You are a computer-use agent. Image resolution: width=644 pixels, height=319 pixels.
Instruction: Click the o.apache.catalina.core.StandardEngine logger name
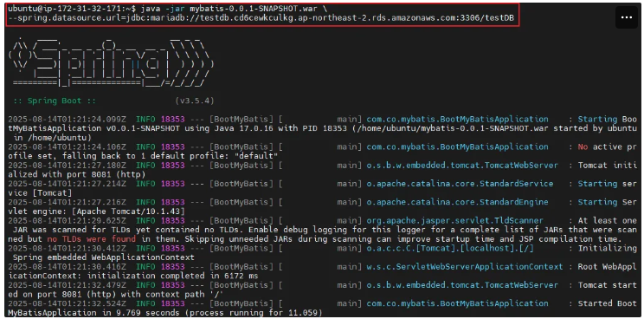(x=458, y=202)
